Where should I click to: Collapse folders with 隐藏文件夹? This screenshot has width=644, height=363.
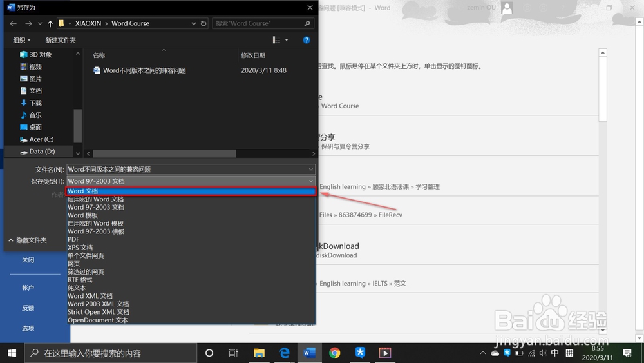pyautogui.click(x=28, y=240)
